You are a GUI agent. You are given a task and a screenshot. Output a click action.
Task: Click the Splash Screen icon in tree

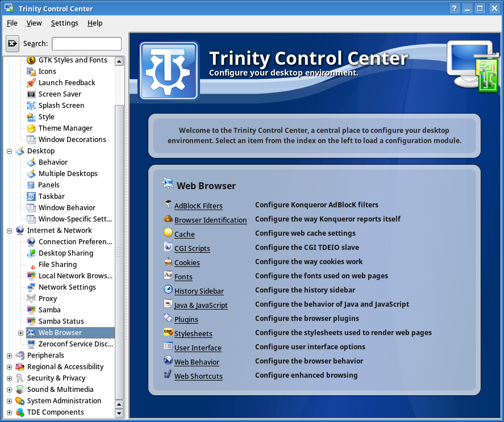(31, 106)
